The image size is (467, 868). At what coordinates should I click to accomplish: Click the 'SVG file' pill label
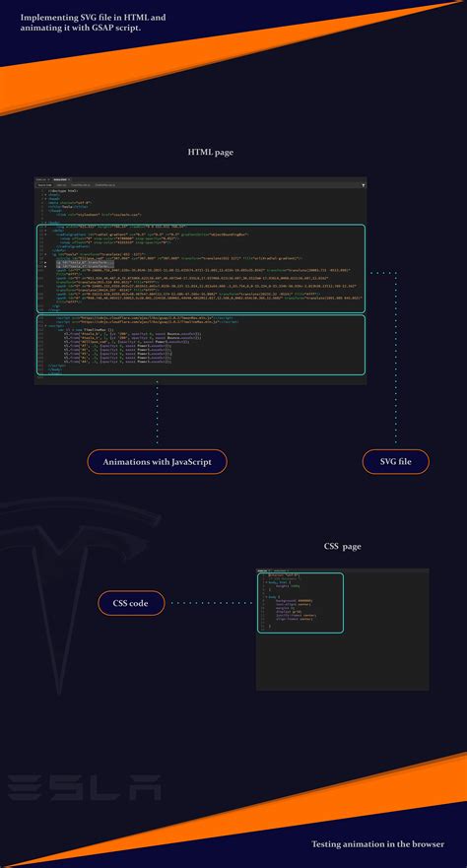396,462
